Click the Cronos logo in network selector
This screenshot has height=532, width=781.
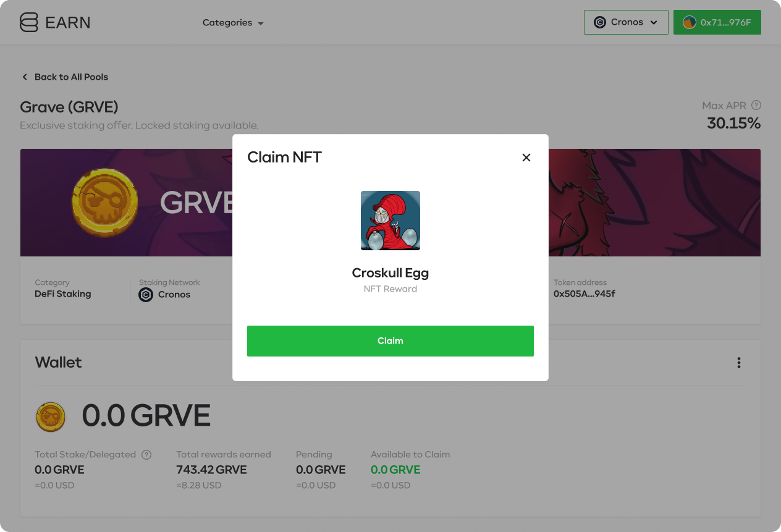[600, 22]
